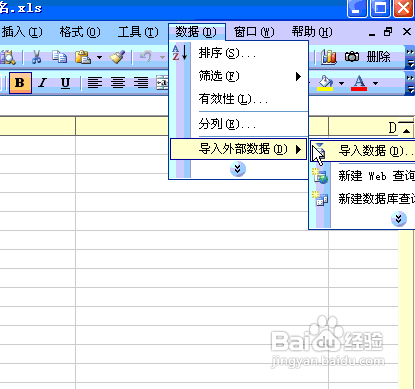This screenshot has width=415, height=389.
Task: Click the Paste clipboard icon
Action: pyautogui.click(x=83, y=57)
